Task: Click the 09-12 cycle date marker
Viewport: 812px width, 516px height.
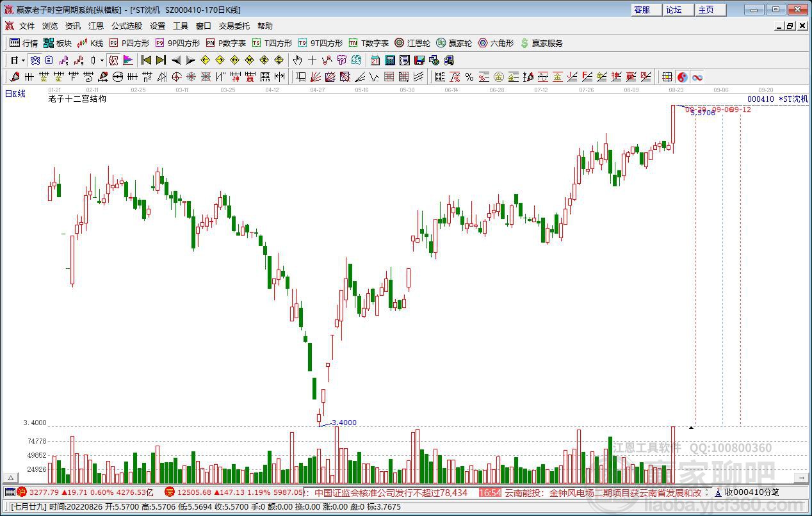Action: [741, 109]
